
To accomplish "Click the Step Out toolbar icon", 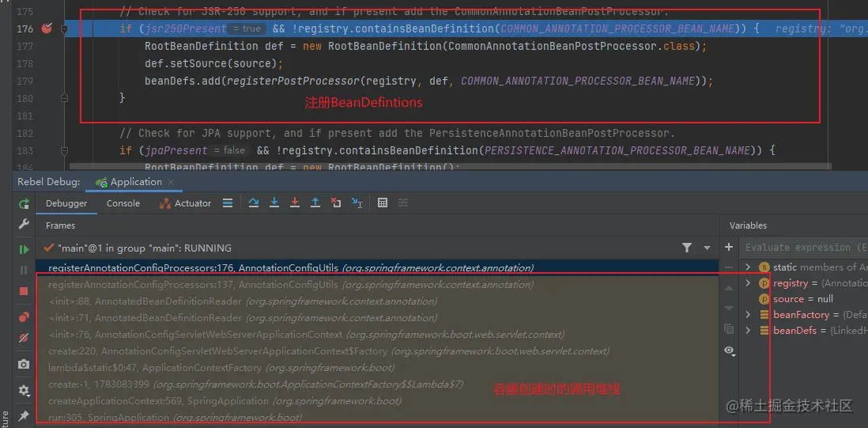I will [315, 203].
